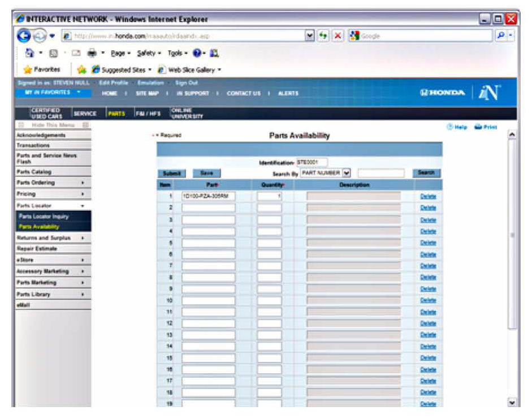
Task: Click Delete link for row 1
Action: click(x=428, y=196)
